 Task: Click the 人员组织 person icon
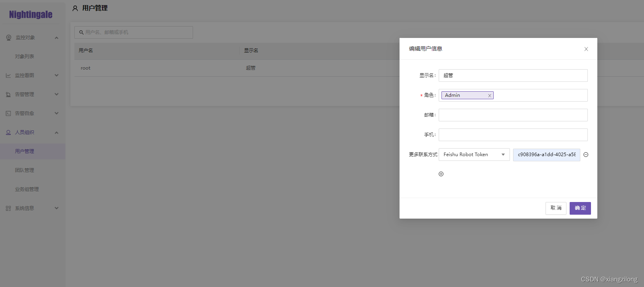(8, 132)
